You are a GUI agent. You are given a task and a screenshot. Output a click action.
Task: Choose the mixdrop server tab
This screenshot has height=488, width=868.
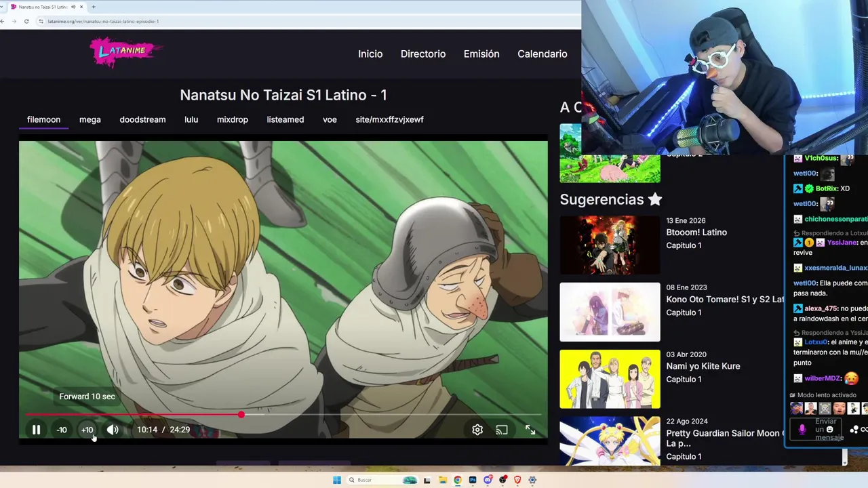[x=233, y=119]
